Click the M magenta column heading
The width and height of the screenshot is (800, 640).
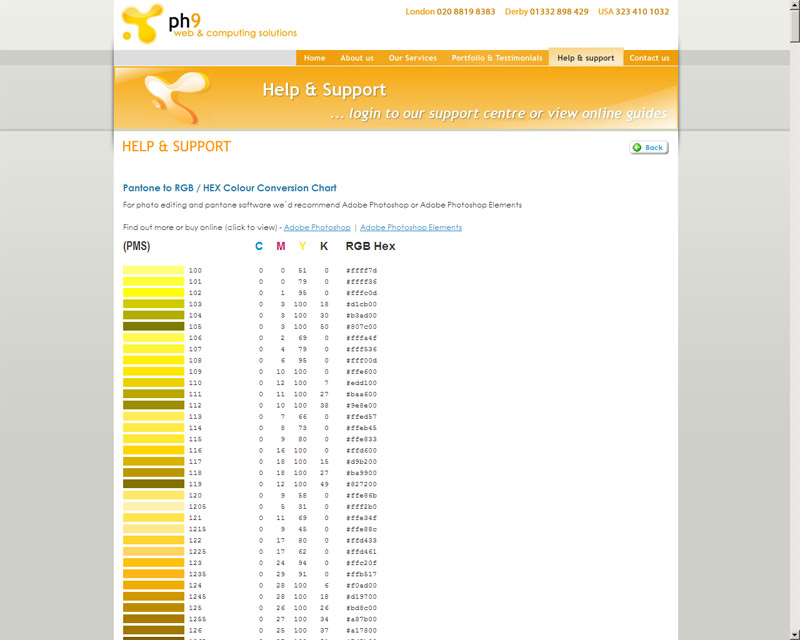(x=281, y=246)
